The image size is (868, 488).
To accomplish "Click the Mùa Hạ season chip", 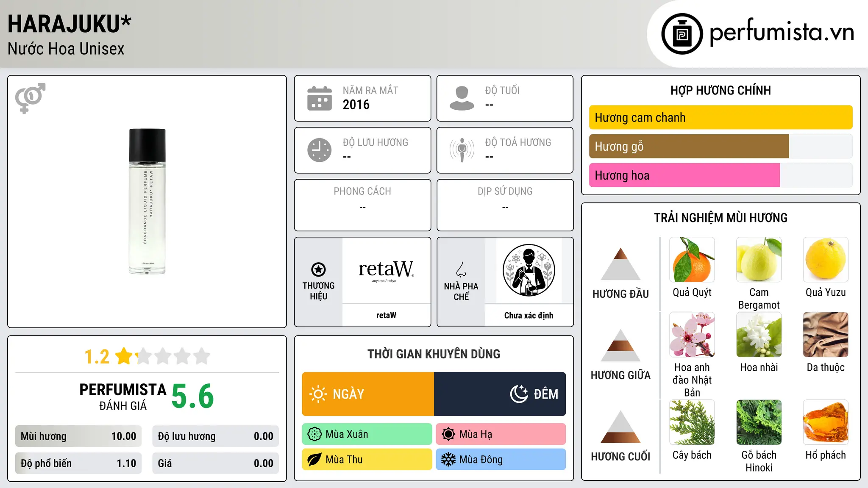I will (501, 434).
